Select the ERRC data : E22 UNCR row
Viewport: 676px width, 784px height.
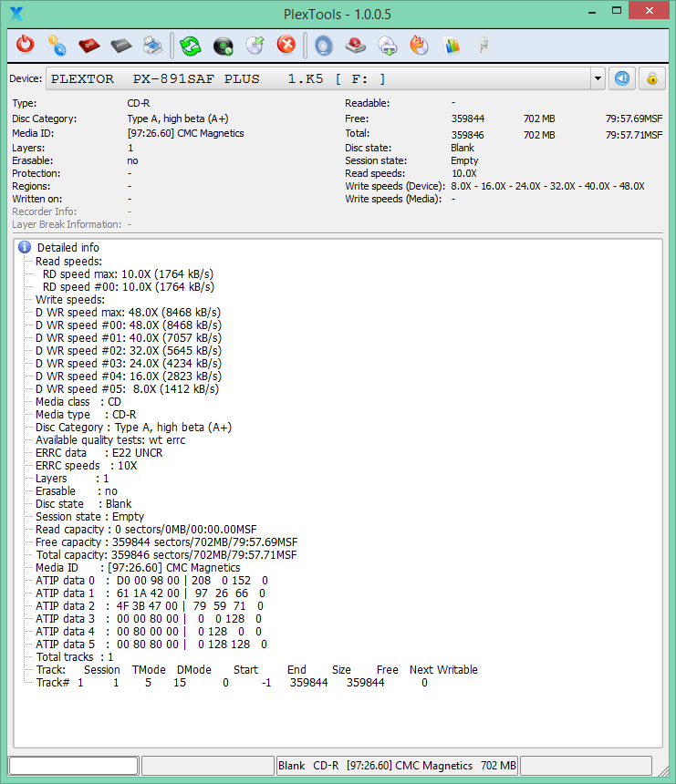tap(99, 452)
